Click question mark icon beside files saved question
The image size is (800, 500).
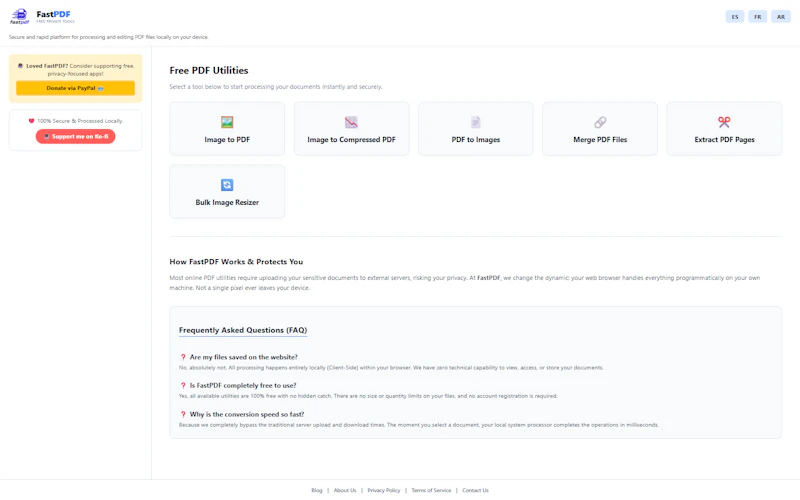(183, 357)
